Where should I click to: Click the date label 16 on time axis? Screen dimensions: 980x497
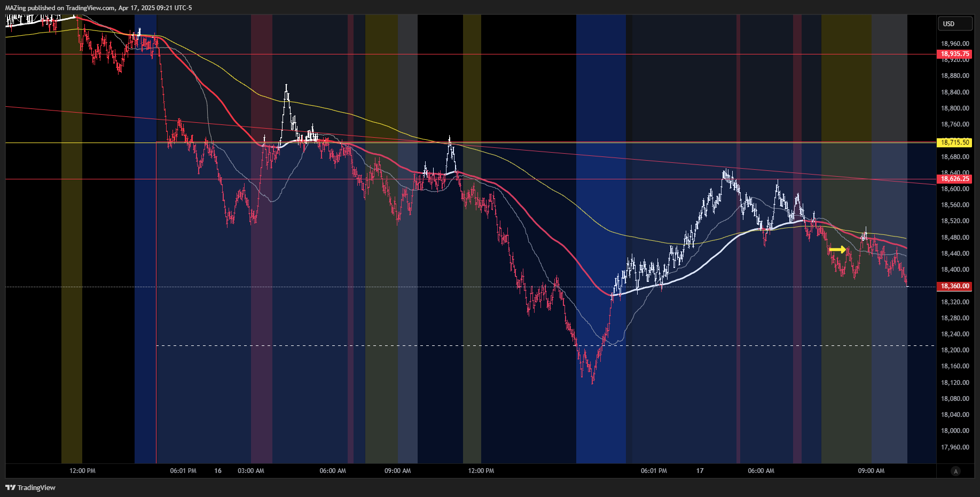[218, 471]
